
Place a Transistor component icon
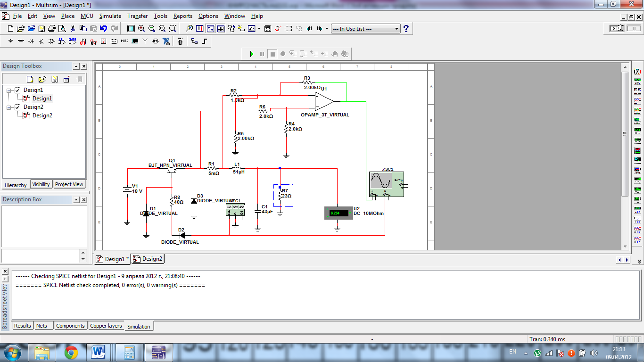coord(41,41)
